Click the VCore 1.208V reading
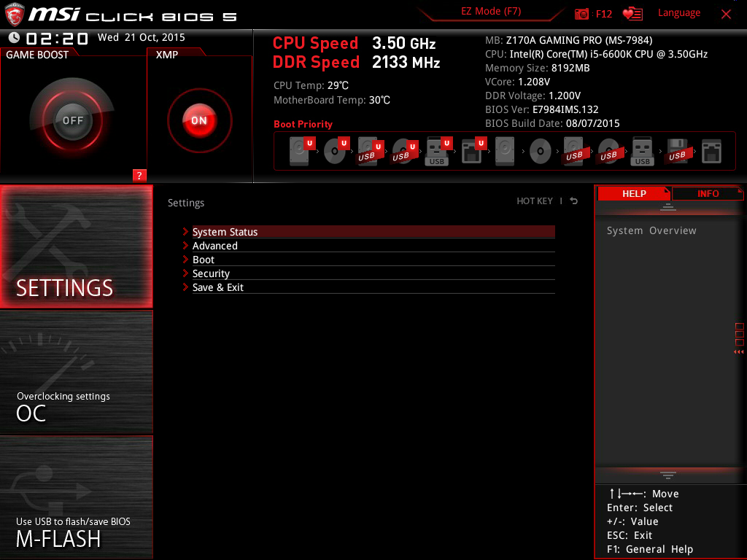 [517, 82]
